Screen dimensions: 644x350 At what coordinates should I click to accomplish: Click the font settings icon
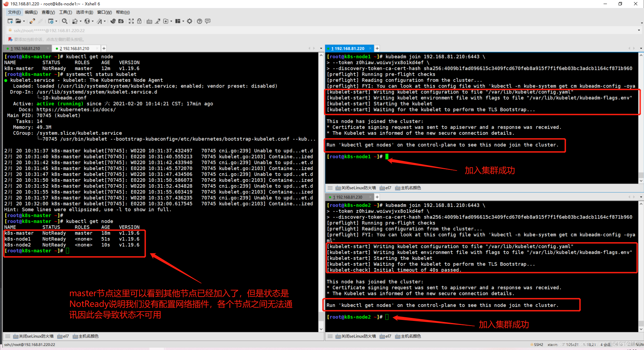(99, 21)
